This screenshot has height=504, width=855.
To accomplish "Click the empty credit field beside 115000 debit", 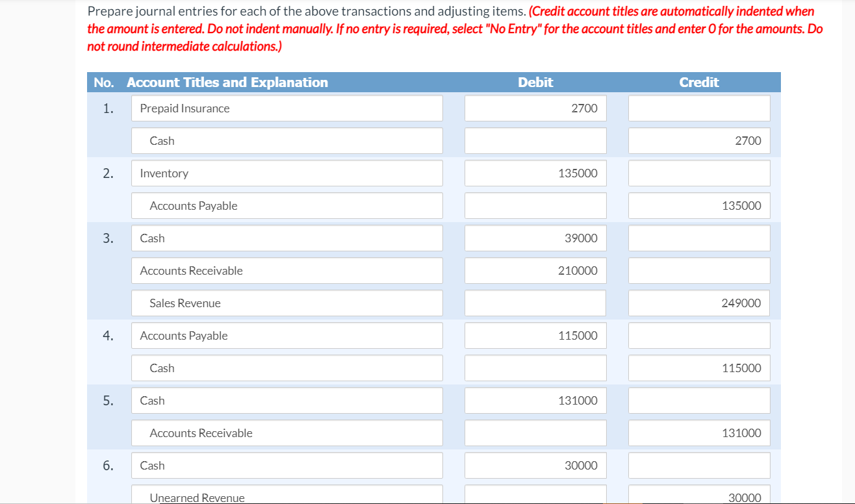I will point(699,336).
